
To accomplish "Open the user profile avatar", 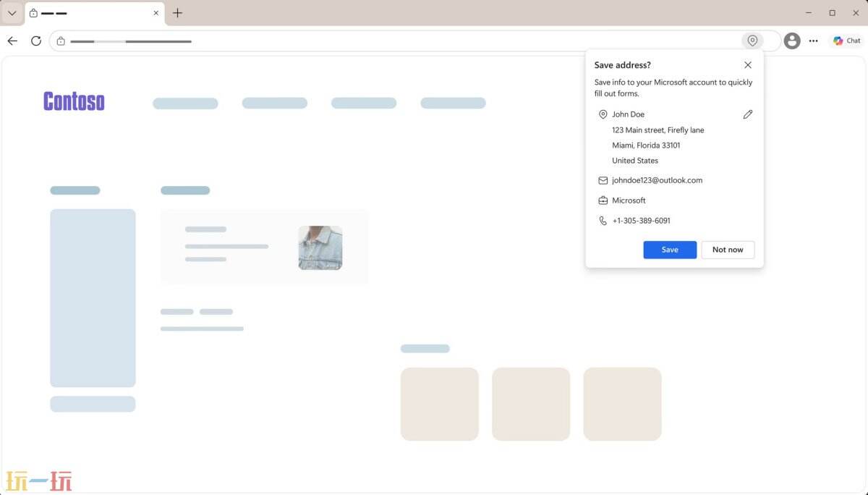I will 792,41.
